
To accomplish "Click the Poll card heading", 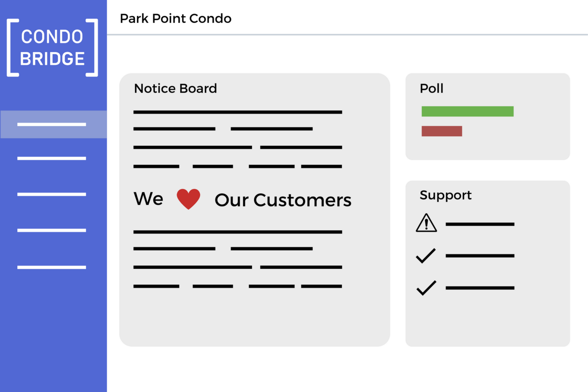I will [x=431, y=88].
